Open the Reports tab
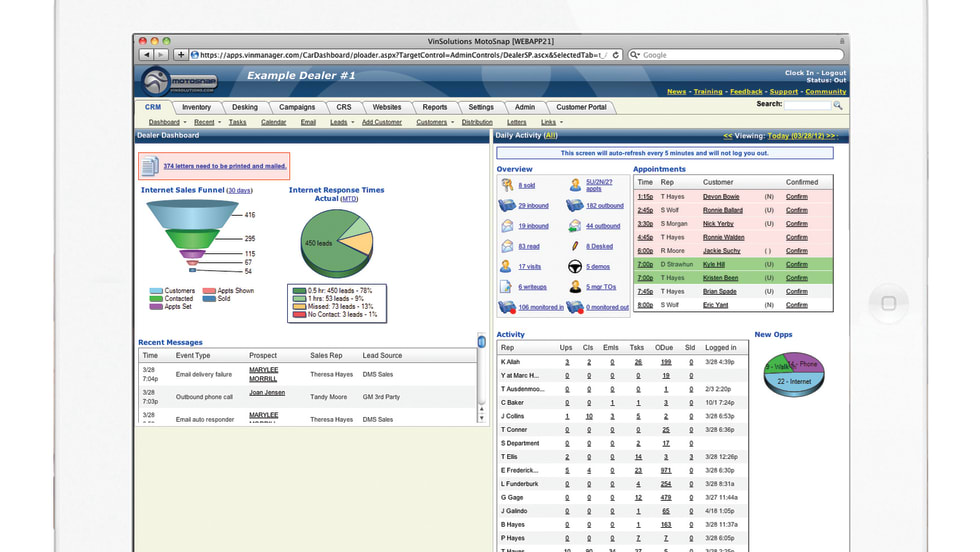 pyautogui.click(x=435, y=107)
